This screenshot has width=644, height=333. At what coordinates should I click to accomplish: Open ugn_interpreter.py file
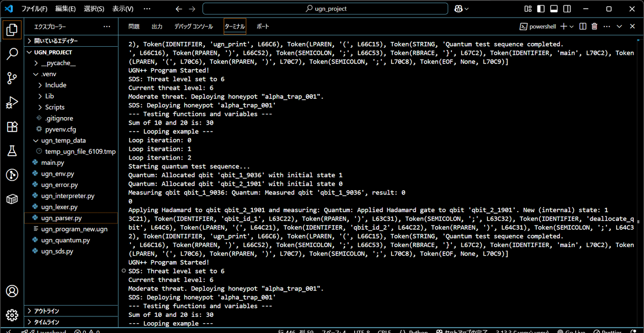point(71,196)
